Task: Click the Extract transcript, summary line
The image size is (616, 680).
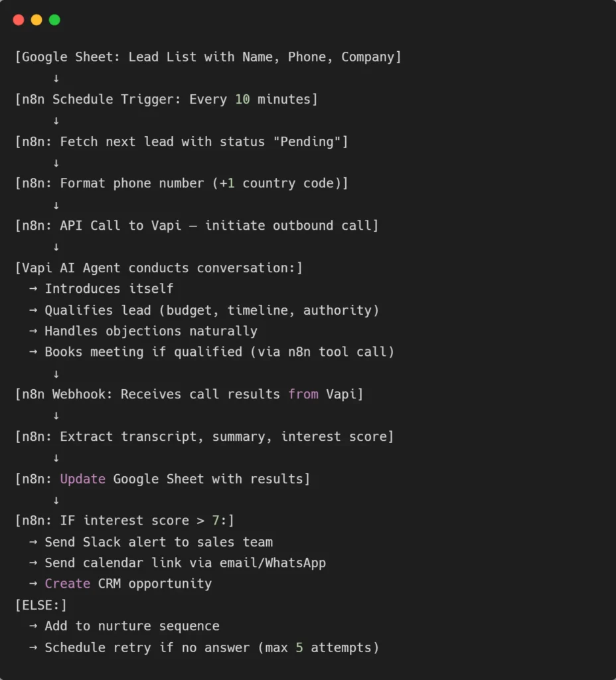Action: click(204, 436)
